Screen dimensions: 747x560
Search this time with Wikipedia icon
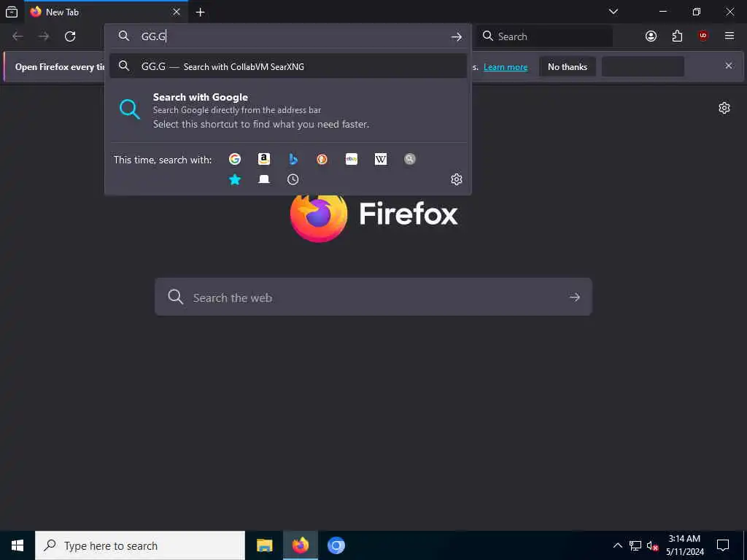pos(381,159)
